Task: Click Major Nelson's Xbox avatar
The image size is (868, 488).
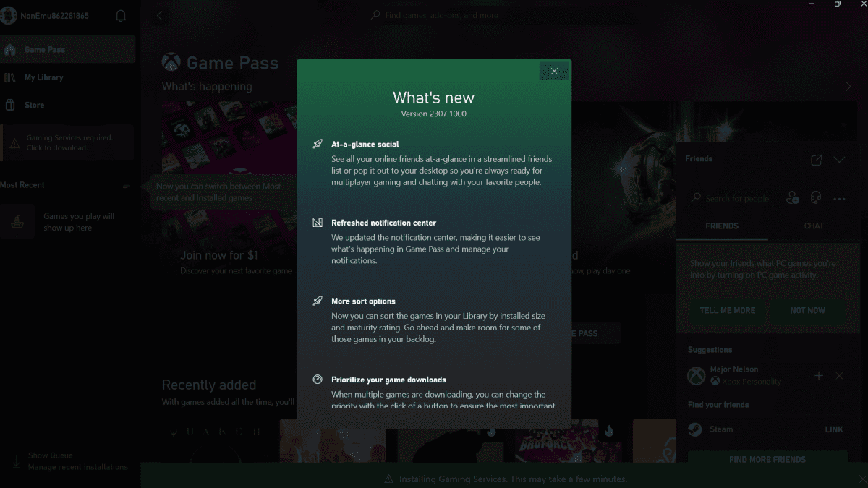Action: 697,375
